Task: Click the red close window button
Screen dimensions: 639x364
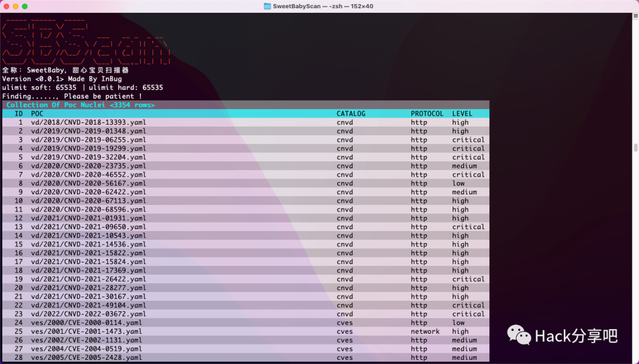Action: click(x=6, y=6)
